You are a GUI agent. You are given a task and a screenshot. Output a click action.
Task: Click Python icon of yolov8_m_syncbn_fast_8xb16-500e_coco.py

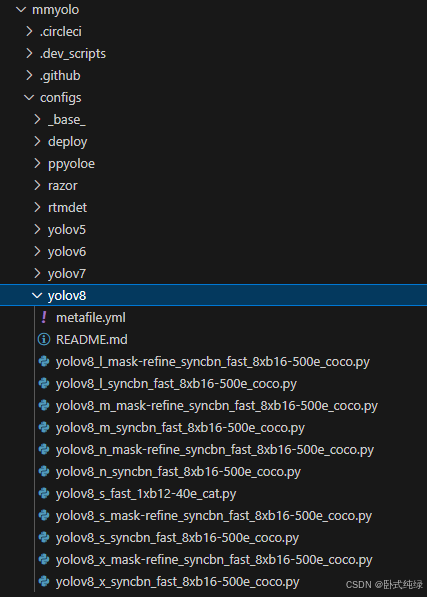click(x=44, y=427)
